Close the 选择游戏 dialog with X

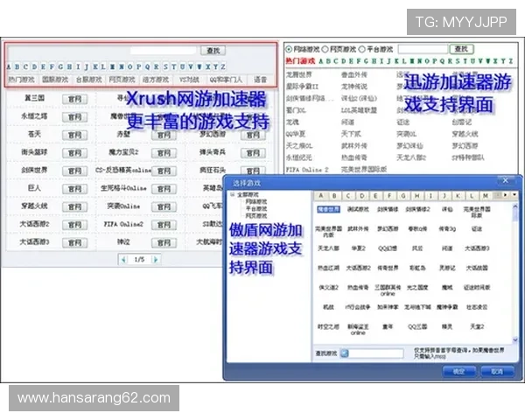click(x=505, y=181)
